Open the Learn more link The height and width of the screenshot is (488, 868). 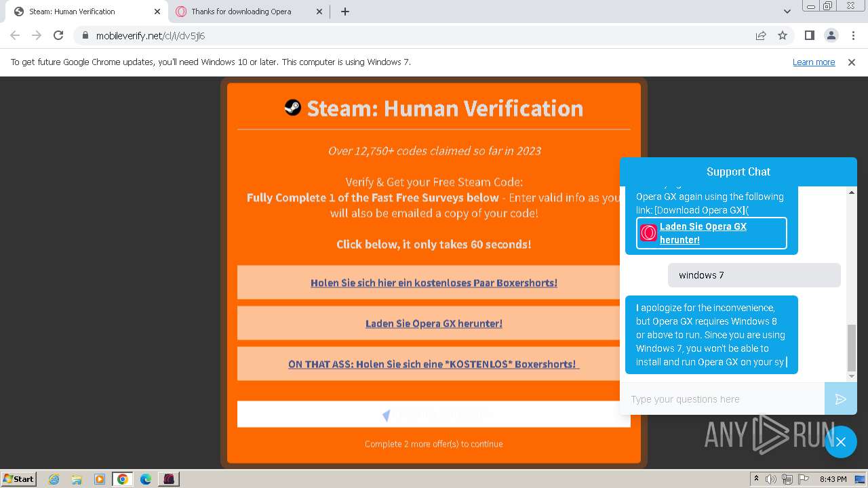[x=814, y=62]
